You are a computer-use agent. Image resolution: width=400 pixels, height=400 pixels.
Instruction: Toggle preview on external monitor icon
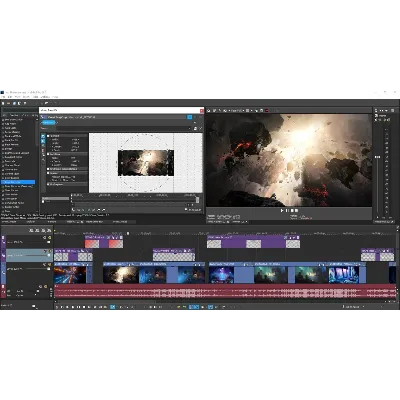tap(215, 110)
